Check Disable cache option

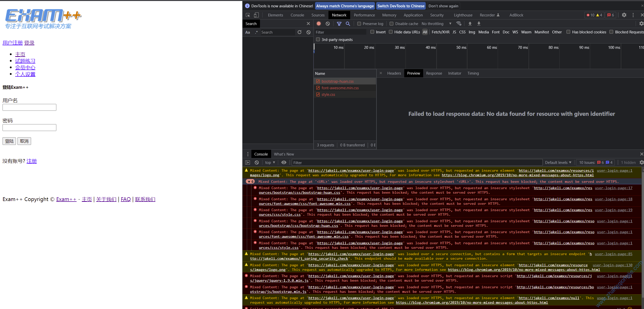pyautogui.click(x=392, y=24)
